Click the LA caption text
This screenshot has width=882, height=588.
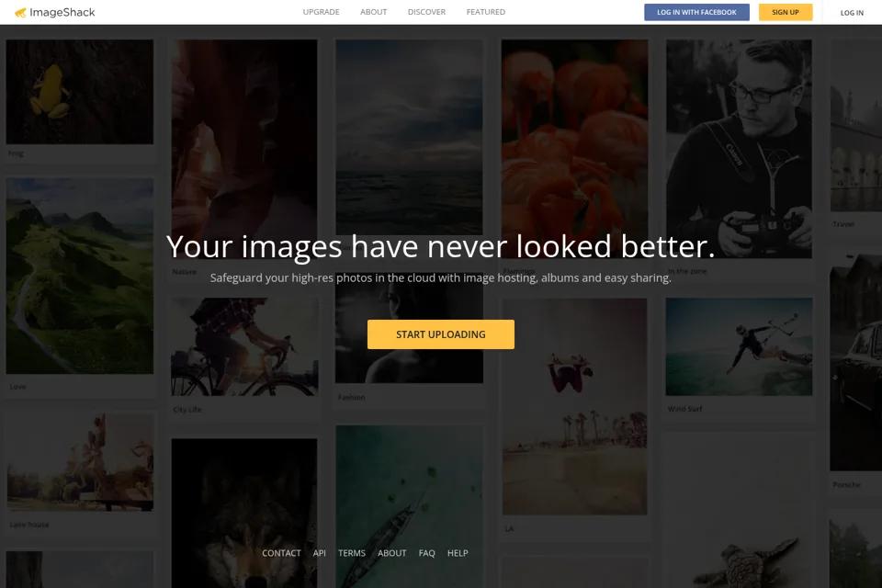[x=509, y=528]
